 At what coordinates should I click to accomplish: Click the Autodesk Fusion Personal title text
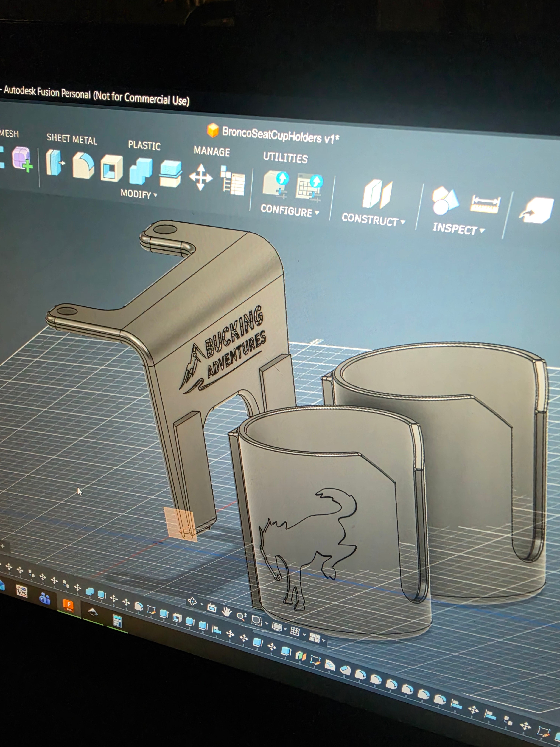97,96
